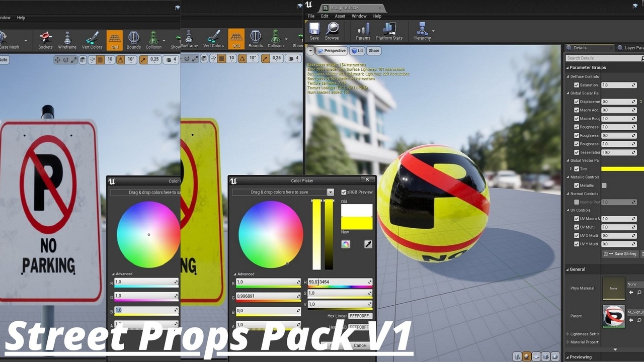This screenshot has width=644, height=362.
Task: Click the Save Sibling button
Action: click(x=622, y=254)
